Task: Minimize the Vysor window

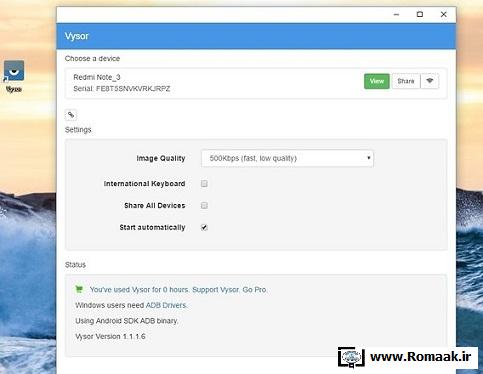Action: [396, 15]
